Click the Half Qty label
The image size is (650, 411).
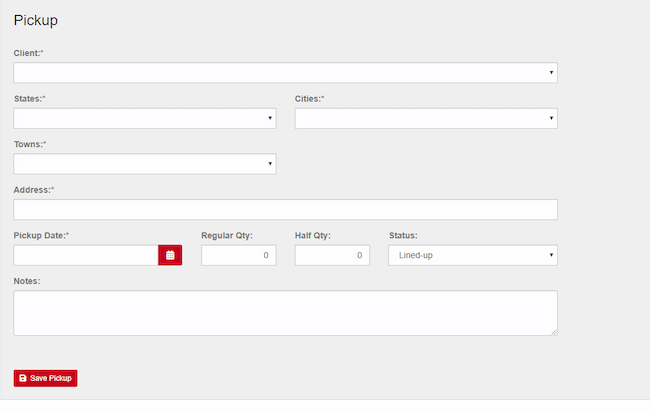pyautogui.click(x=313, y=236)
